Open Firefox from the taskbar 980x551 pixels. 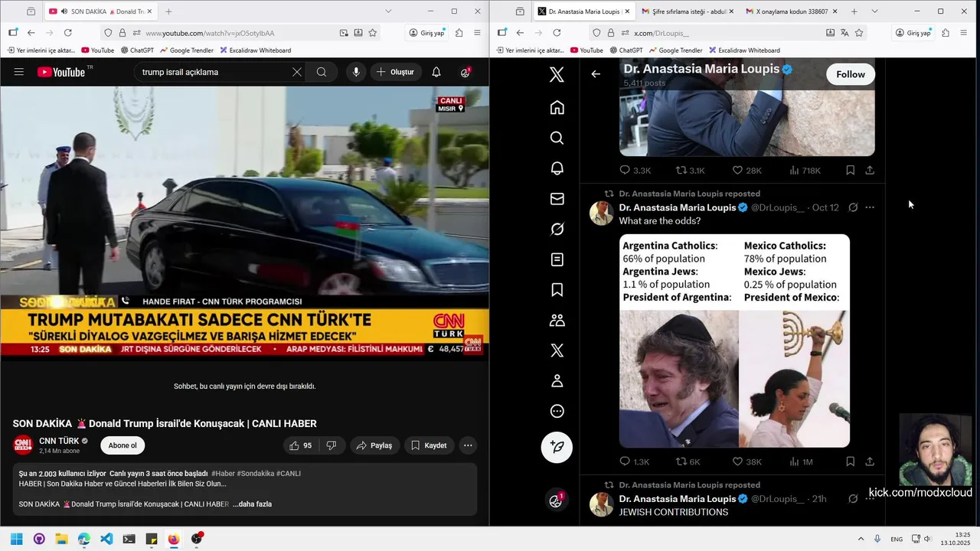coord(174,539)
